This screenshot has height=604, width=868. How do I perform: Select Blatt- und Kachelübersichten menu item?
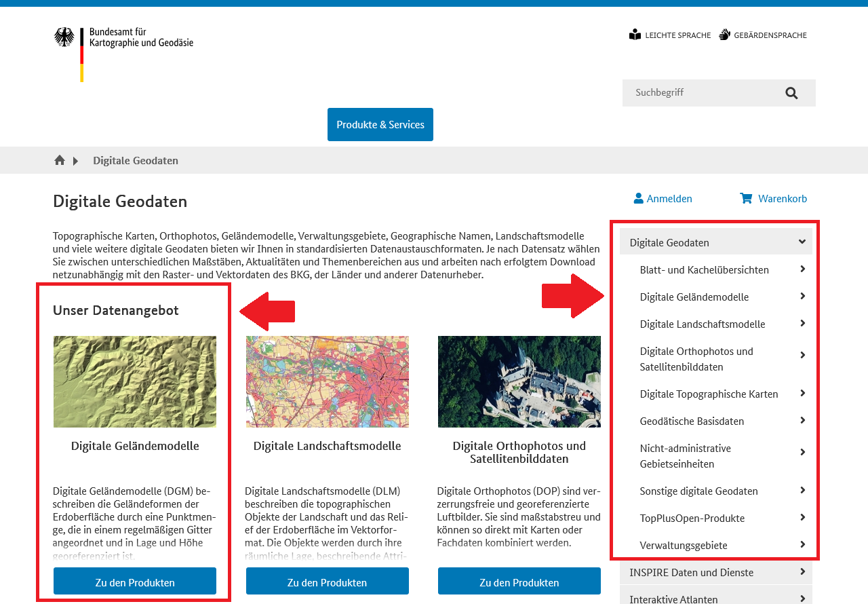pyautogui.click(x=704, y=269)
